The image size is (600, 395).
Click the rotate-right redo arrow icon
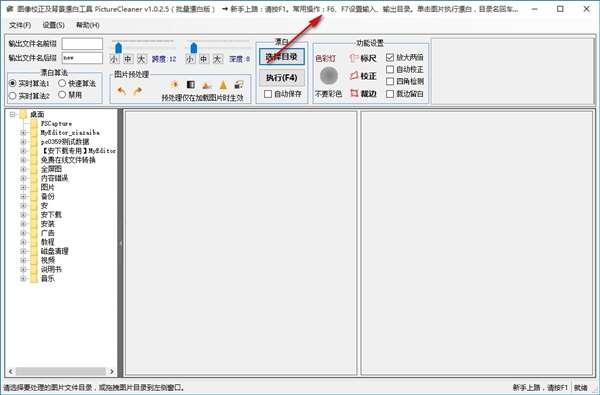[137, 91]
